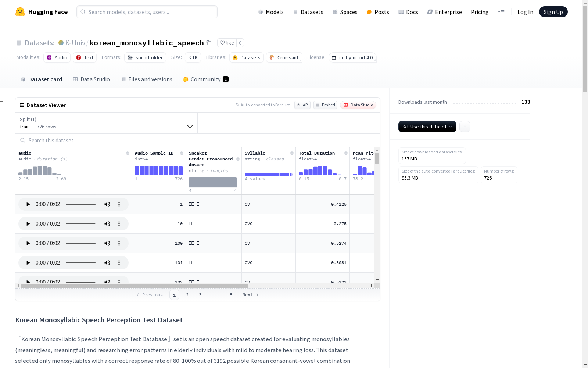
Task: Open Posts in top navigation
Action: tap(378, 12)
